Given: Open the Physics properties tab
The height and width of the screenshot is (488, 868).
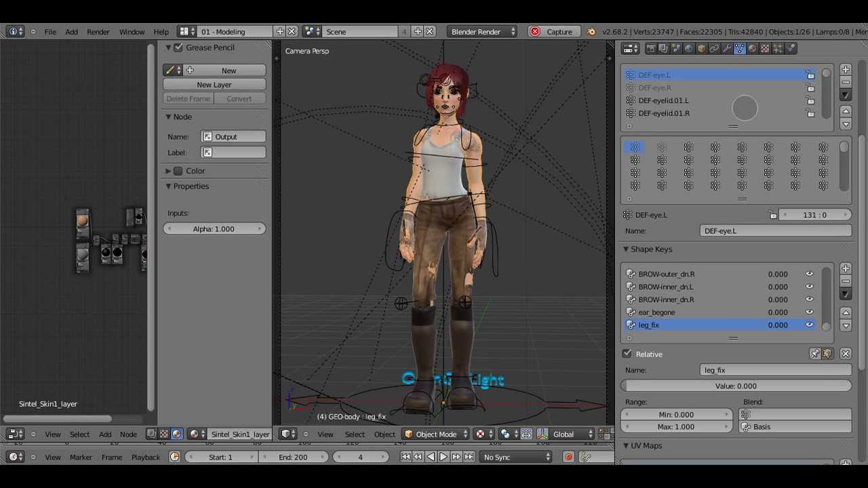Looking at the screenshot, I should [791, 48].
